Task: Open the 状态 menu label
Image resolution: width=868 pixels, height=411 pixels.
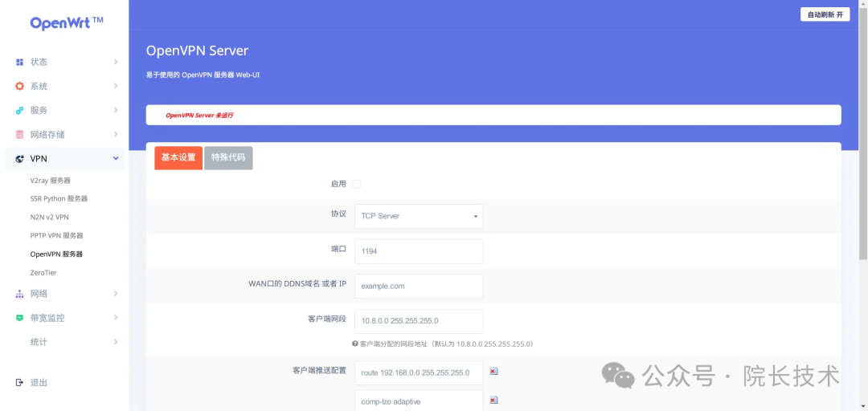Action: 39,62
